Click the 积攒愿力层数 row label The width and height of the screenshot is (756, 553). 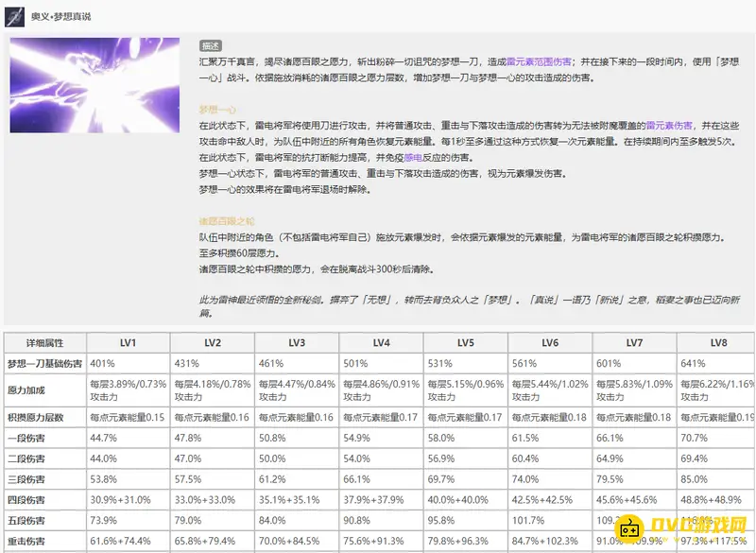[x=34, y=417]
